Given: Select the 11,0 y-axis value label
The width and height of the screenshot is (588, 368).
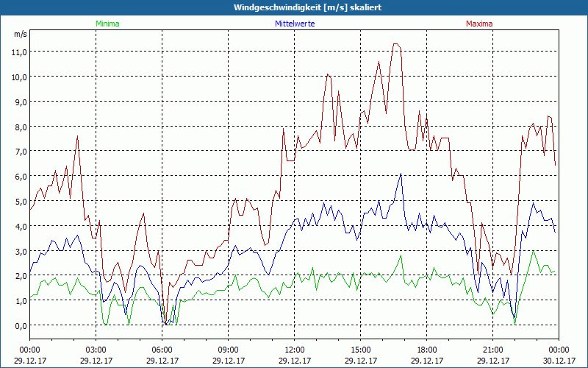Looking at the screenshot, I should [18, 52].
